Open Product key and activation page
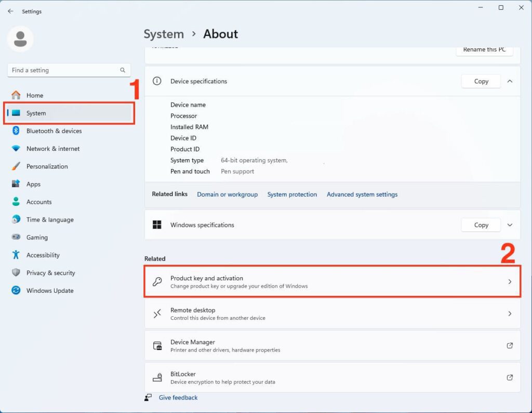The height and width of the screenshot is (413, 532). [332, 282]
